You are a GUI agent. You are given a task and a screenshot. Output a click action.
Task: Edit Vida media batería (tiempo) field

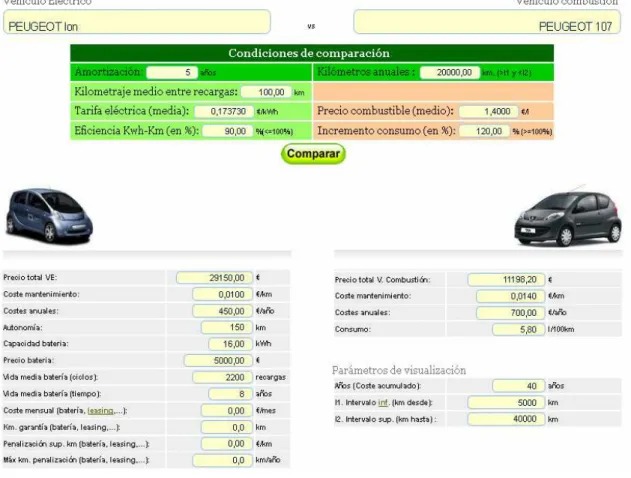click(231, 394)
